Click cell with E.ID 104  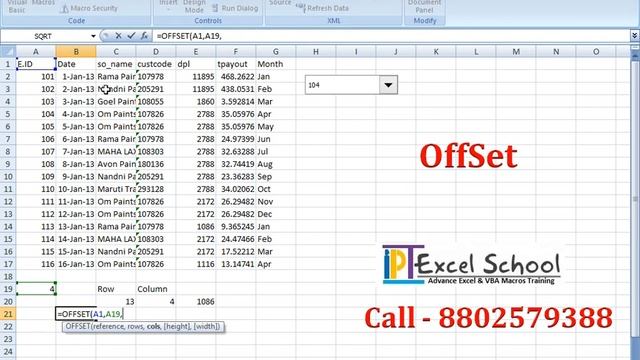click(x=36, y=114)
